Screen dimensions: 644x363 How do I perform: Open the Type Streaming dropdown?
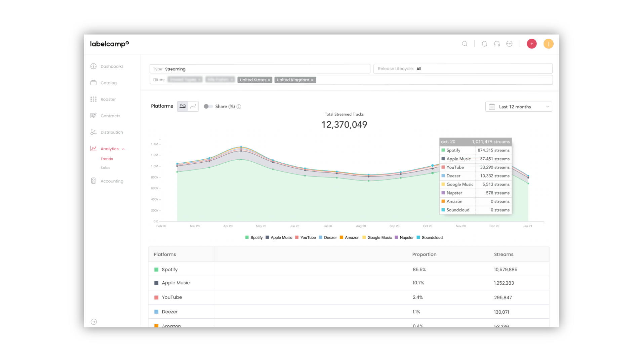pos(259,69)
